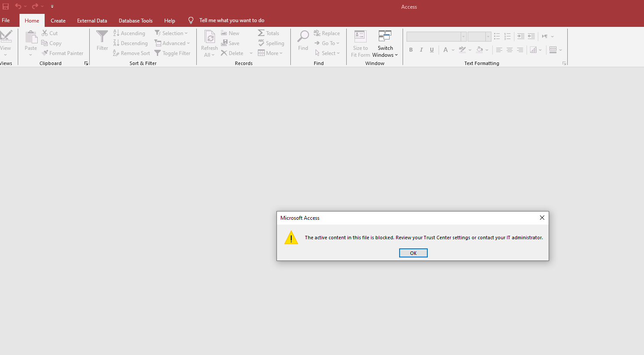Sort Descending
644x355 pixels.
[x=130, y=43]
